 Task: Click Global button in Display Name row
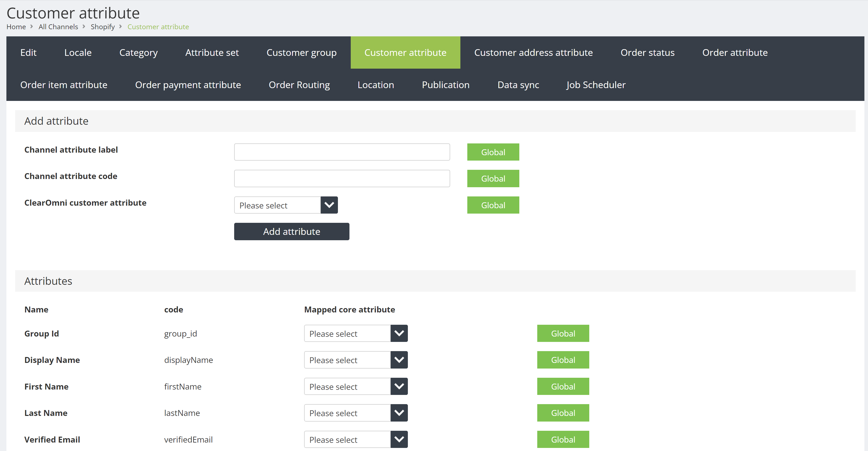tap(563, 360)
